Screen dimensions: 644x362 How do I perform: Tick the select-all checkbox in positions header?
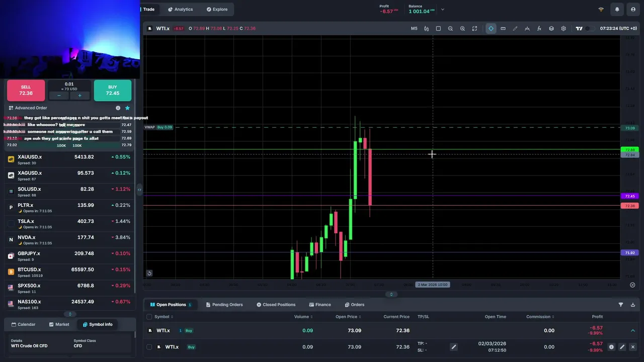tap(149, 317)
